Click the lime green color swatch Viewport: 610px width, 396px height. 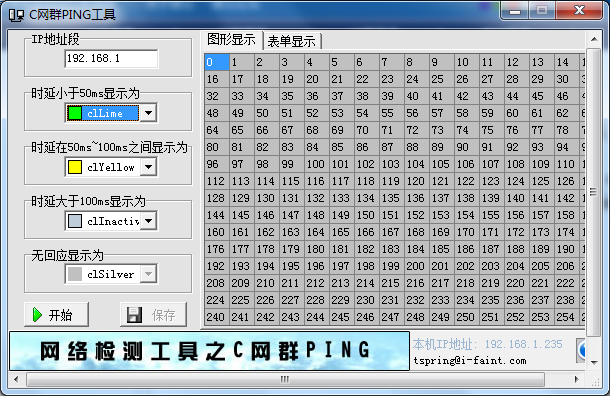[x=75, y=113]
